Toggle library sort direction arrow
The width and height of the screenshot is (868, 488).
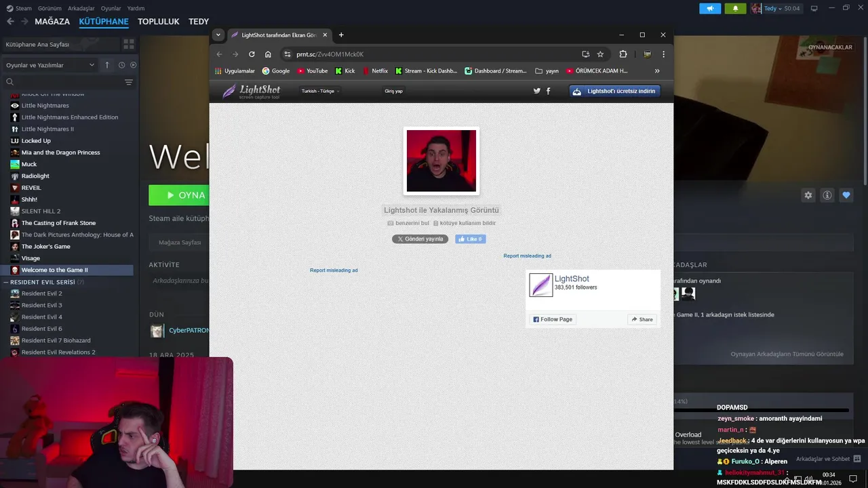pos(106,65)
